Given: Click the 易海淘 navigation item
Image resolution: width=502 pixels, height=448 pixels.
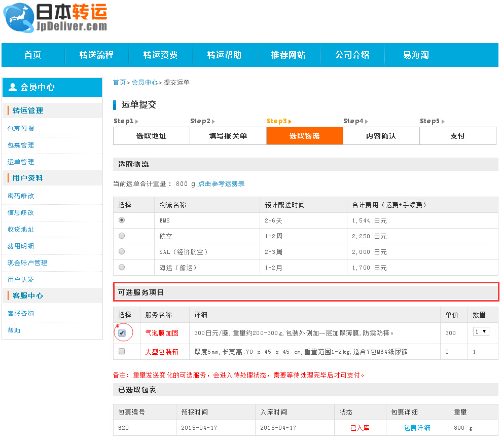Looking at the screenshot, I should pos(416,55).
